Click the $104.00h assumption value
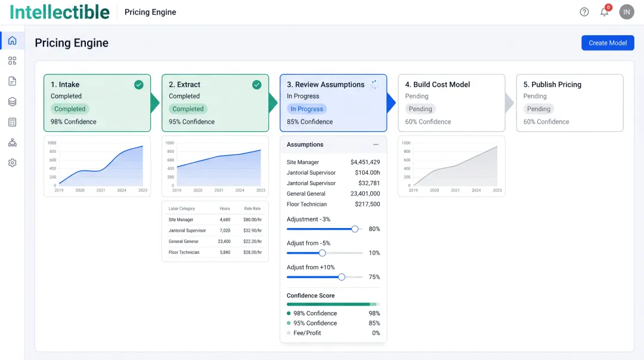The width and height of the screenshot is (644, 360). coord(367,173)
